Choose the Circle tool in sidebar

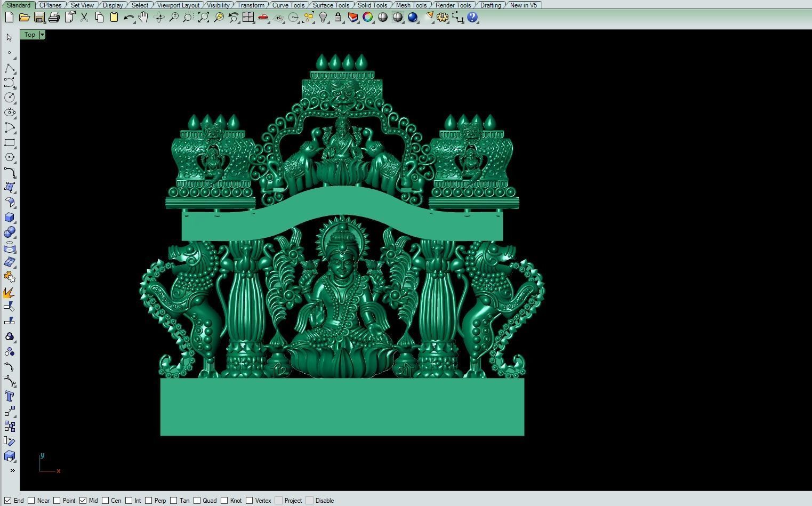click(x=10, y=98)
